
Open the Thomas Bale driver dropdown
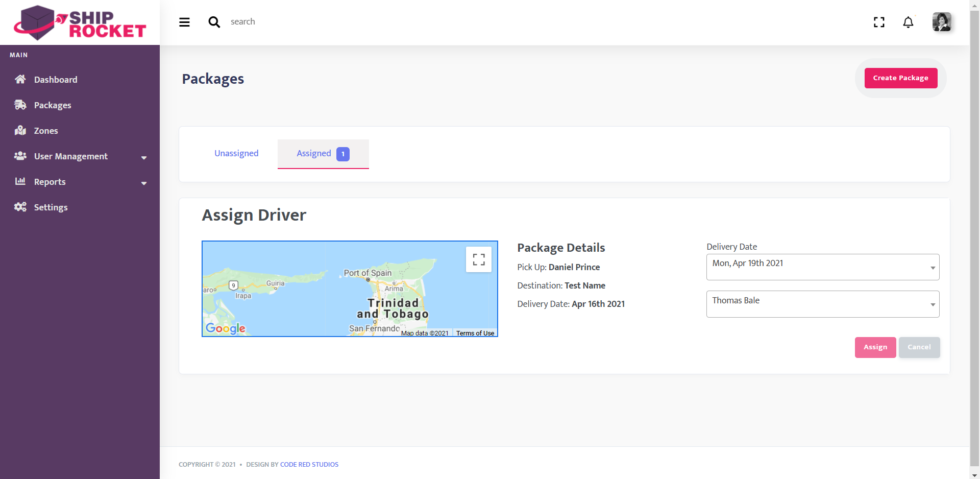[822, 304]
